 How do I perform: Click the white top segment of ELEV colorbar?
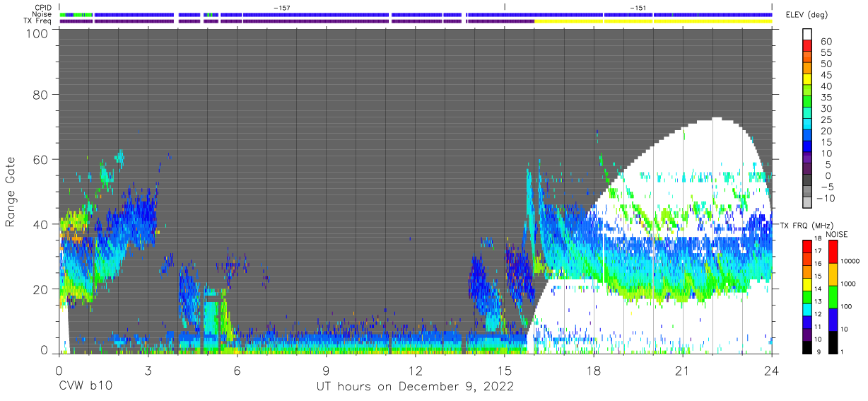click(807, 33)
